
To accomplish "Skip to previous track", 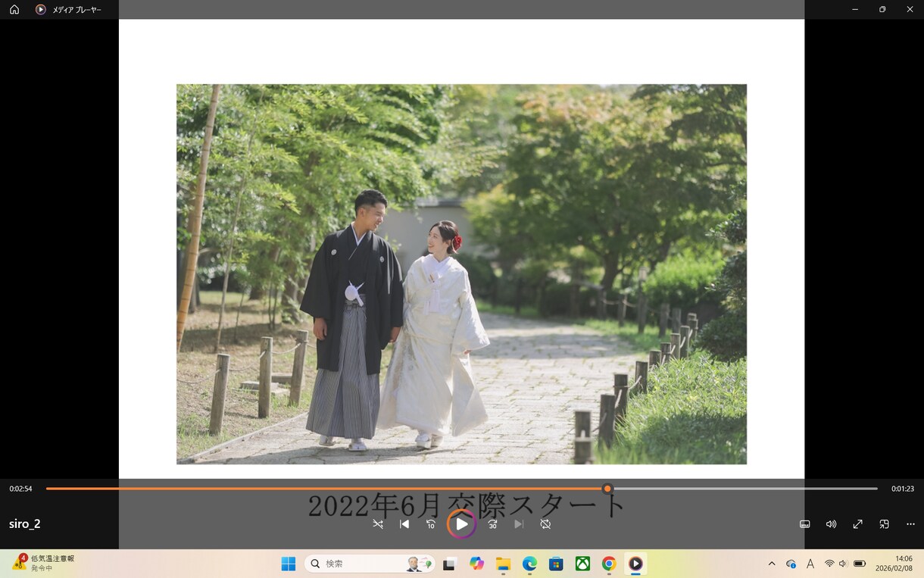I will pyautogui.click(x=404, y=524).
